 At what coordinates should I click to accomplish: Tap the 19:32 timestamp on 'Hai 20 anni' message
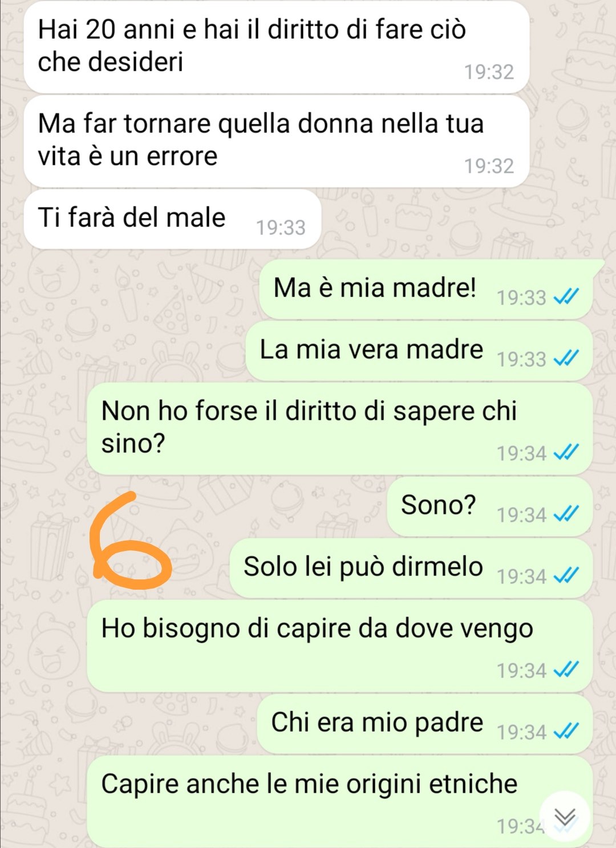coord(489,72)
